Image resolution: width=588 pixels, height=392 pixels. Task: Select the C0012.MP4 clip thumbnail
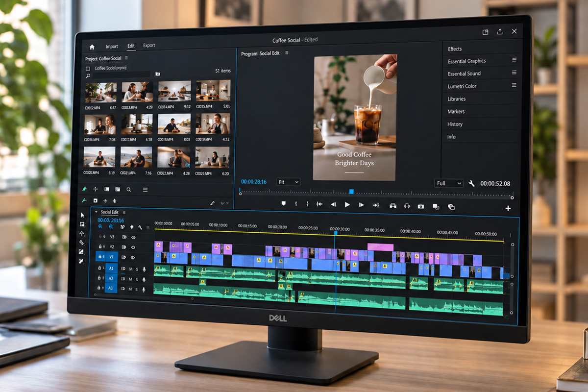point(100,92)
